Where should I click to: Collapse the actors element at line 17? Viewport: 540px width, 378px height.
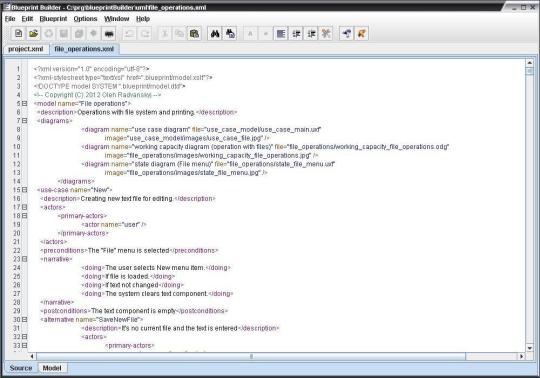24,207
